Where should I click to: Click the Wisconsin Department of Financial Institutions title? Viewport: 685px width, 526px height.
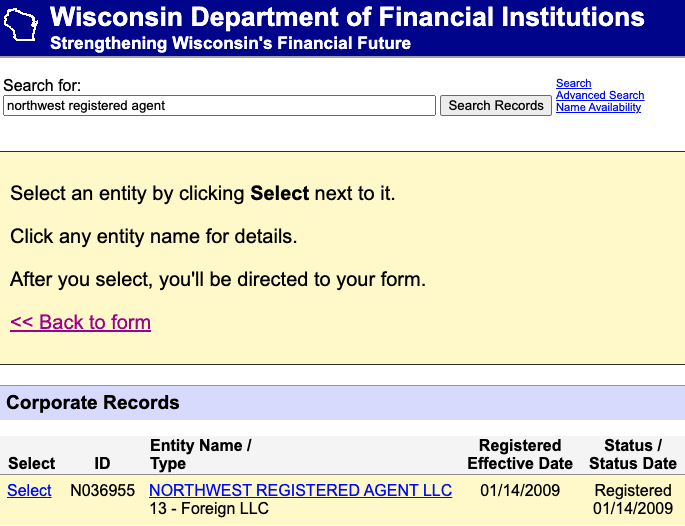pos(347,17)
